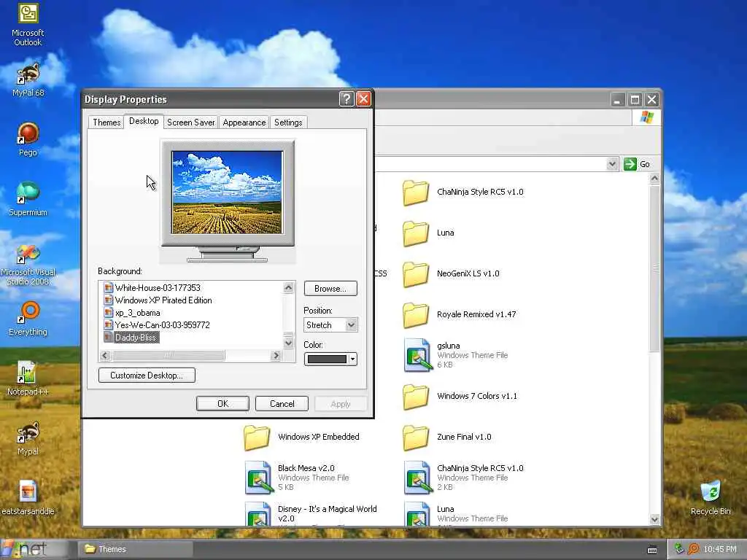Click the dark gray background color swatch

[x=327, y=359]
